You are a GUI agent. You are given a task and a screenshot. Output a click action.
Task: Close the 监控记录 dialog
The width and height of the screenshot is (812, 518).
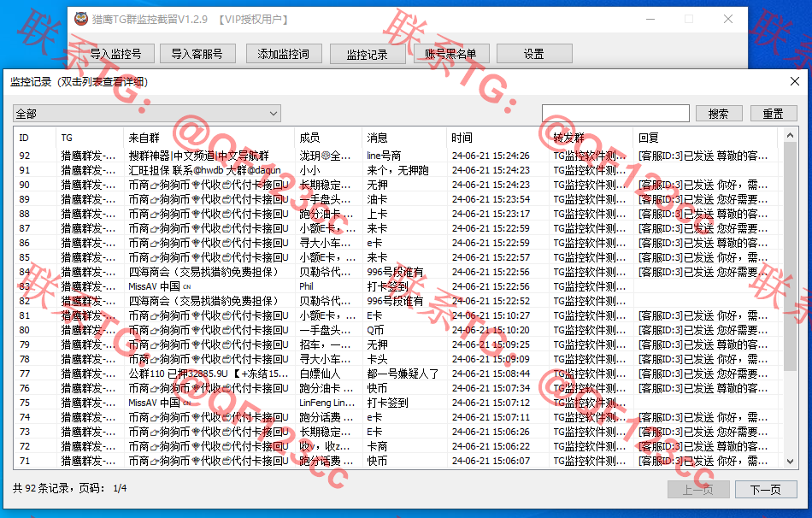click(795, 81)
